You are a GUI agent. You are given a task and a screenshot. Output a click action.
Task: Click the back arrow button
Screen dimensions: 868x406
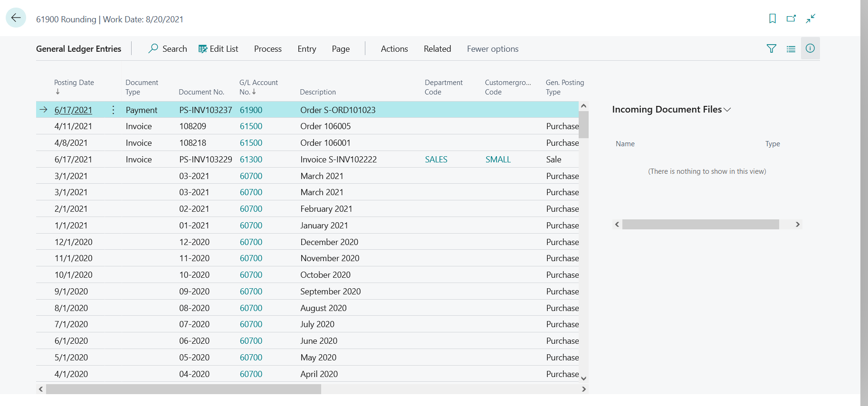(x=16, y=18)
